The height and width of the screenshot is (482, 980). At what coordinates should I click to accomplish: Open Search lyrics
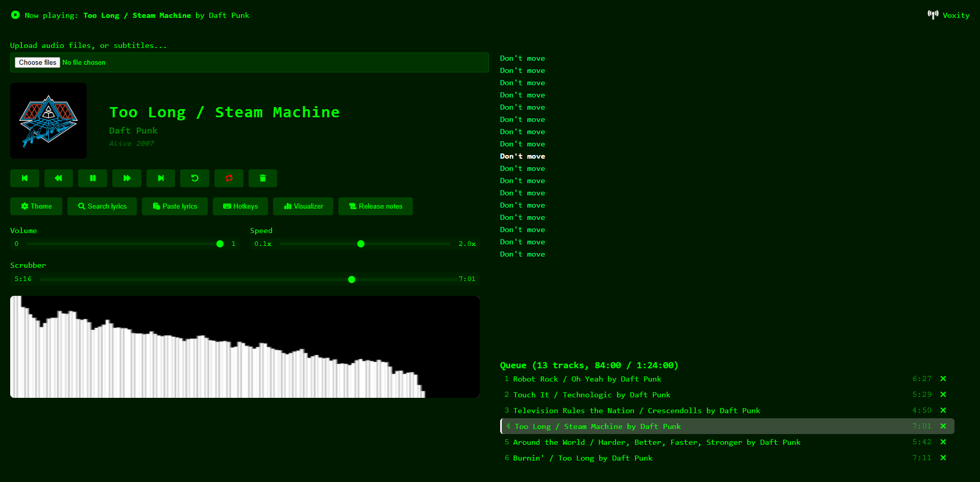click(102, 206)
